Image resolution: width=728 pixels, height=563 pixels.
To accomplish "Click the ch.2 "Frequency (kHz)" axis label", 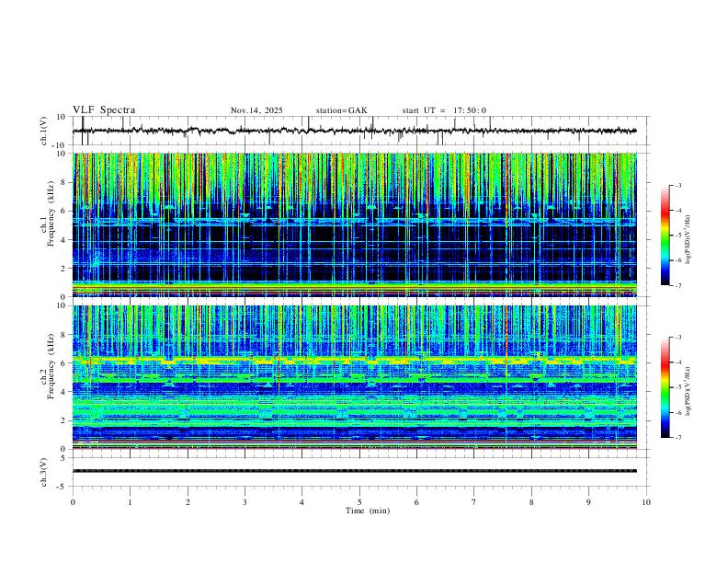I will tap(51, 365).
